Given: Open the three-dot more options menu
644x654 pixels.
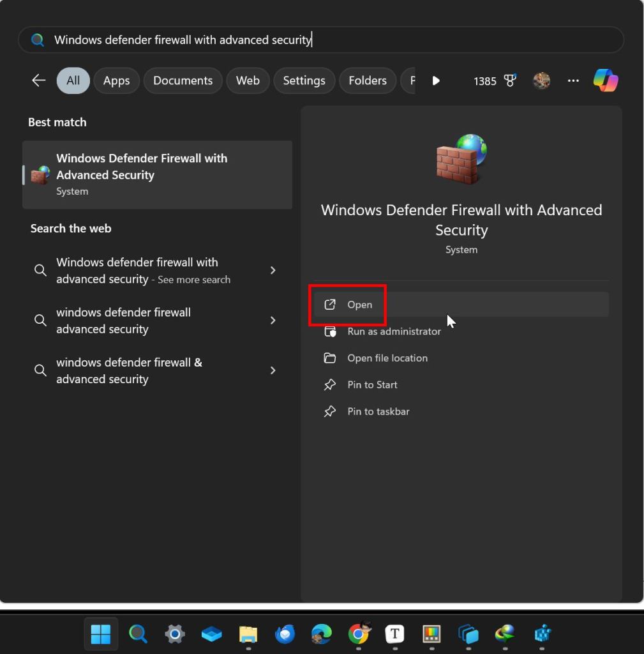Looking at the screenshot, I should pyautogui.click(x=573, y=80).
